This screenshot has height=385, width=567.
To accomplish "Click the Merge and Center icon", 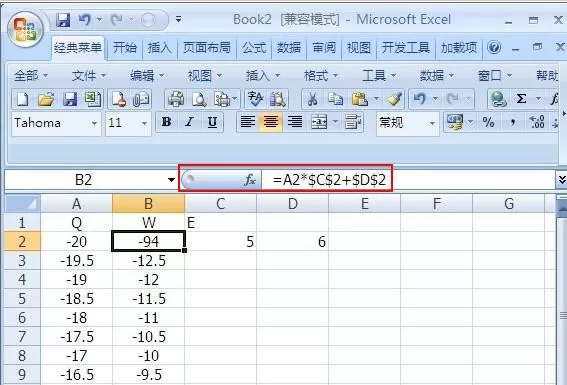I will point(319,122).
